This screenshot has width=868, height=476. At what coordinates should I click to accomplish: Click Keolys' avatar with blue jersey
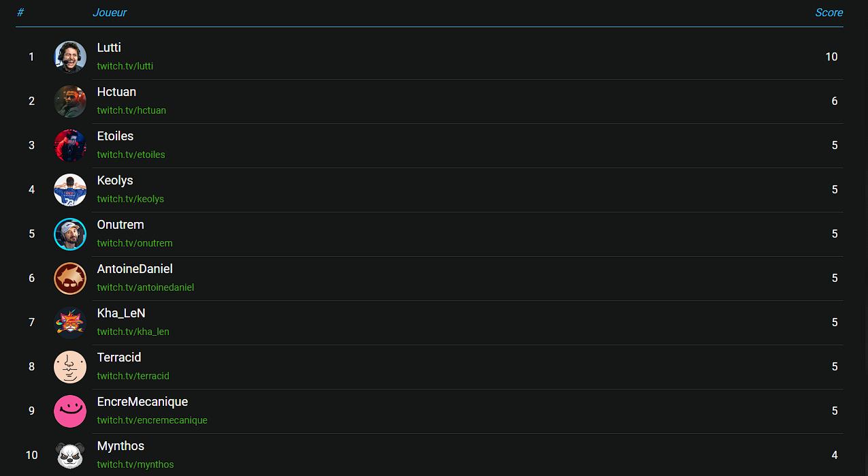70,190
